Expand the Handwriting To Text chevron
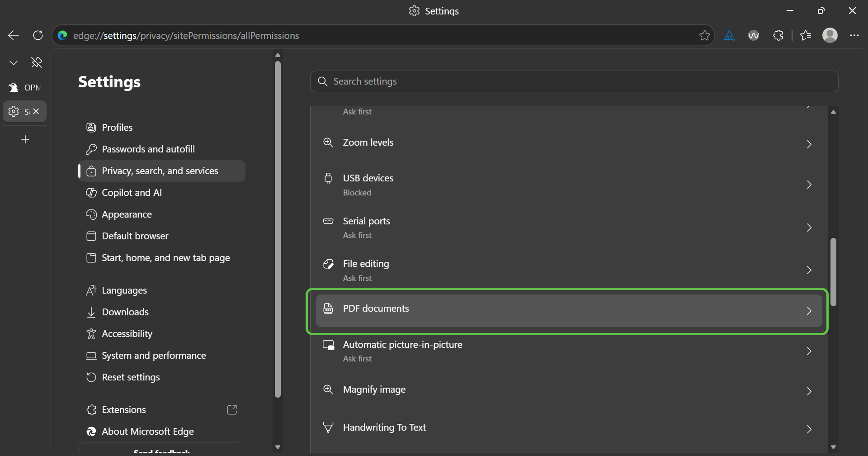This screenshot has height=456, width=868. pyautogui.click(x=809, y=429)
